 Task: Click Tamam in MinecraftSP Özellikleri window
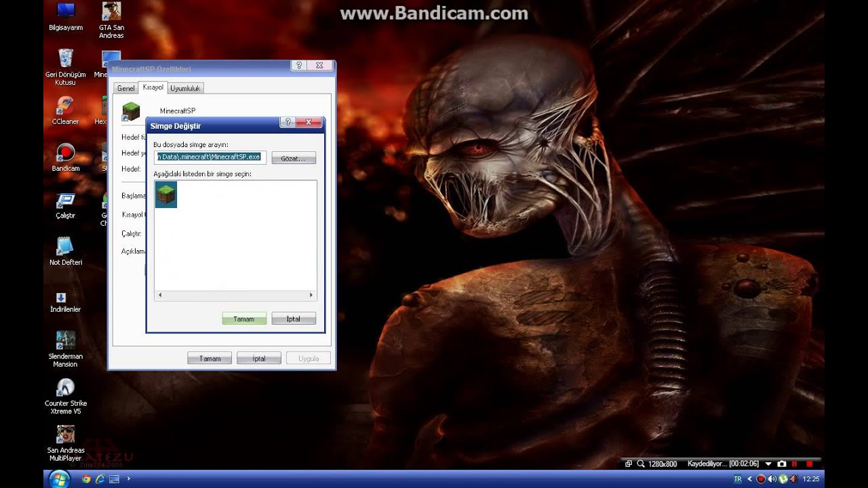tap(210, 359)
